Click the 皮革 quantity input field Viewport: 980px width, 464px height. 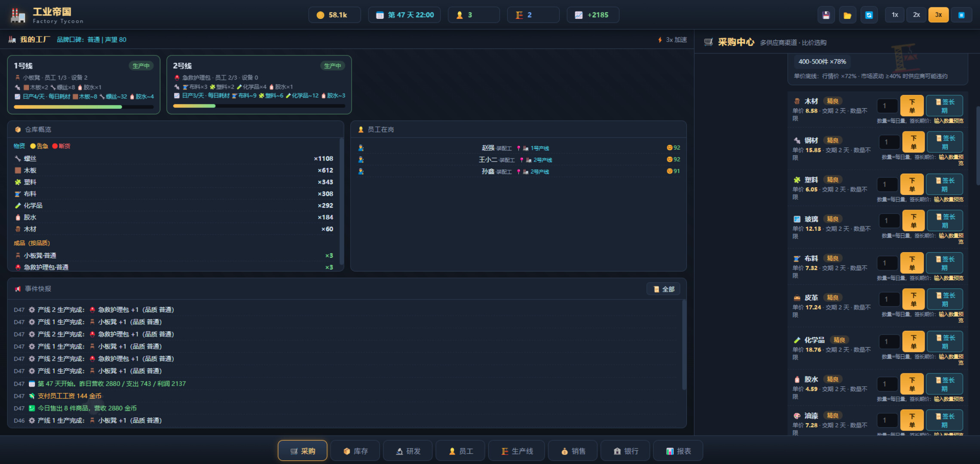pyautogui.click(x=889, y=299)
